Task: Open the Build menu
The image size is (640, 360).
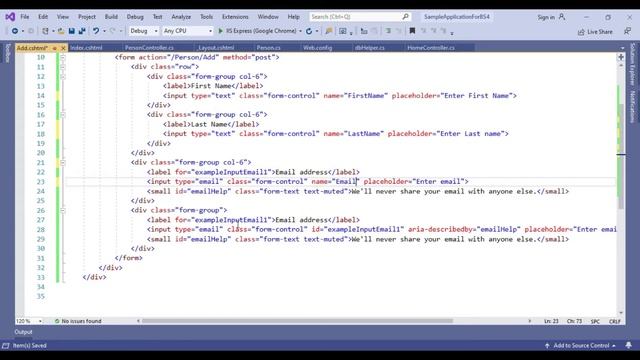Action: coord(111,17)
